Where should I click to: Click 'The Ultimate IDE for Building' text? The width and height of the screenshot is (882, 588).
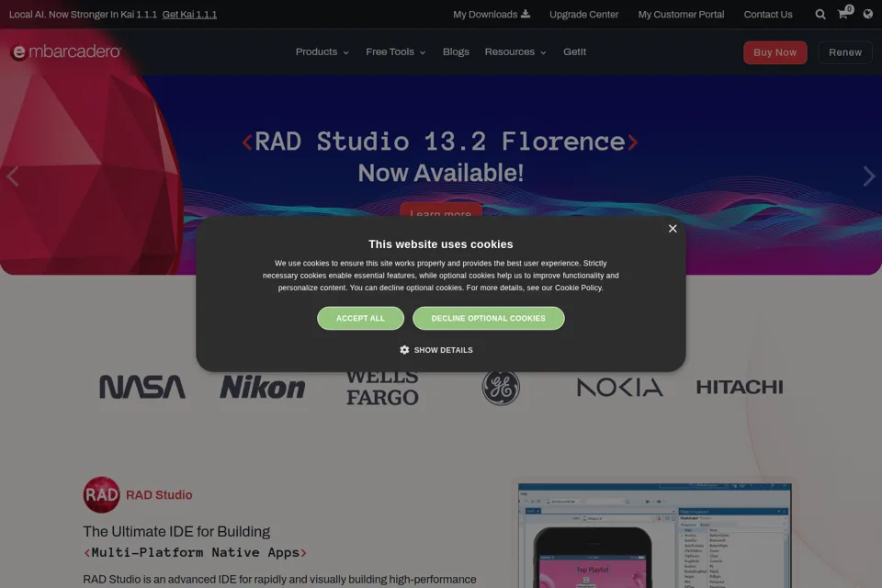click(176, 531)
